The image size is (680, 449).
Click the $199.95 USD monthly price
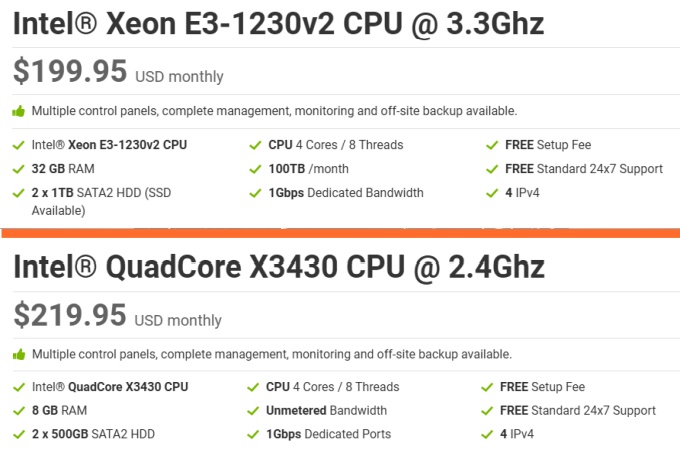(118, 72)
